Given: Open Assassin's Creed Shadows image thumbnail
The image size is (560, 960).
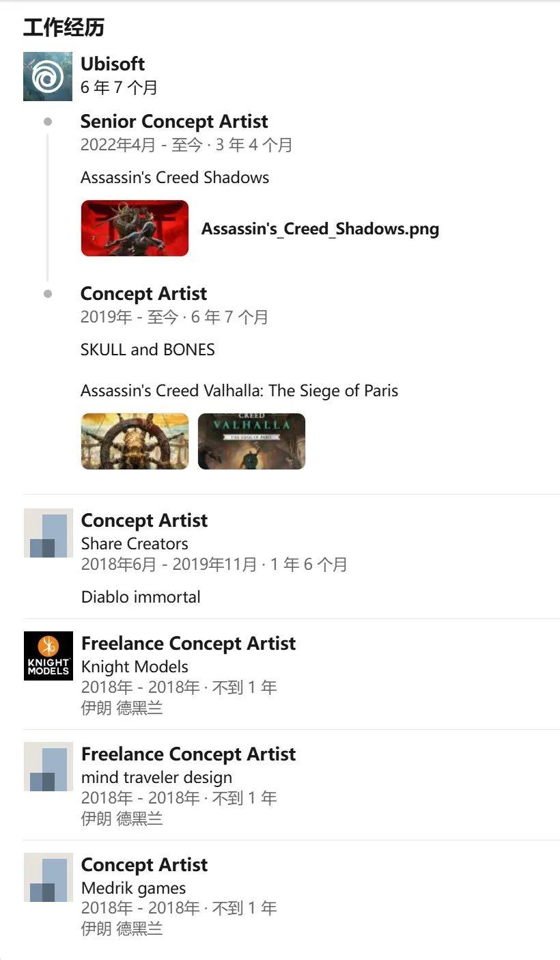Looking at the screenshot, I should [135, 228].
